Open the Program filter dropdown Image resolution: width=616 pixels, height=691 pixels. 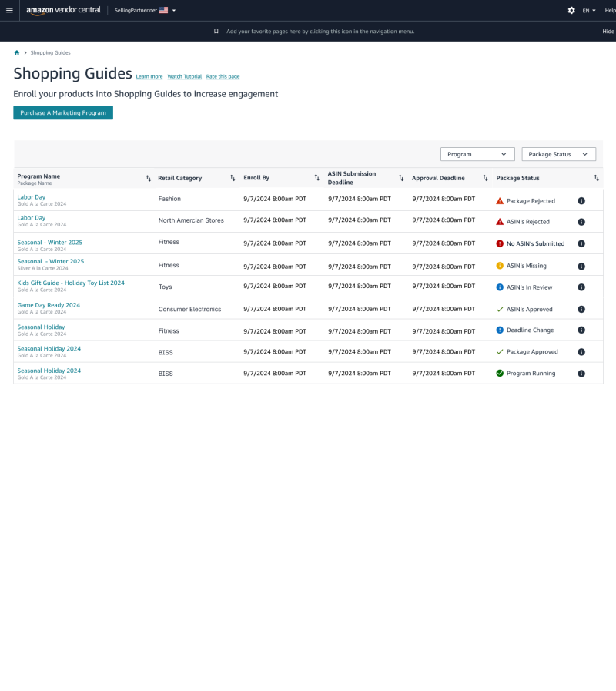point(477,154)
